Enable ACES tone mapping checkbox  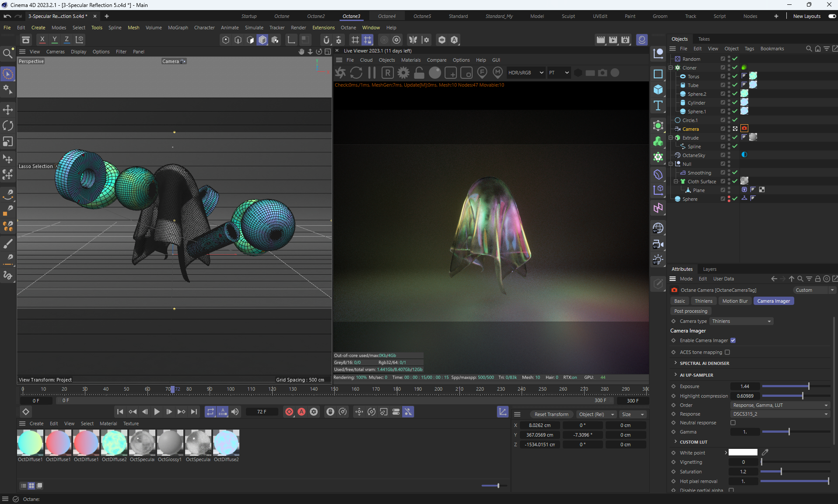pyautogui.click(x=727, y=352)
